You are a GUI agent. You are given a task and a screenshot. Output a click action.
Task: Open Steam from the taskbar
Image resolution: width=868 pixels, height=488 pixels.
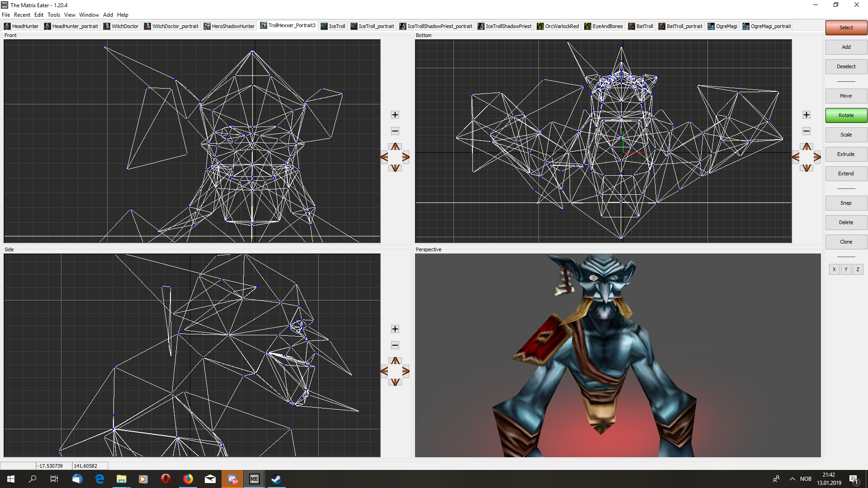276,479
